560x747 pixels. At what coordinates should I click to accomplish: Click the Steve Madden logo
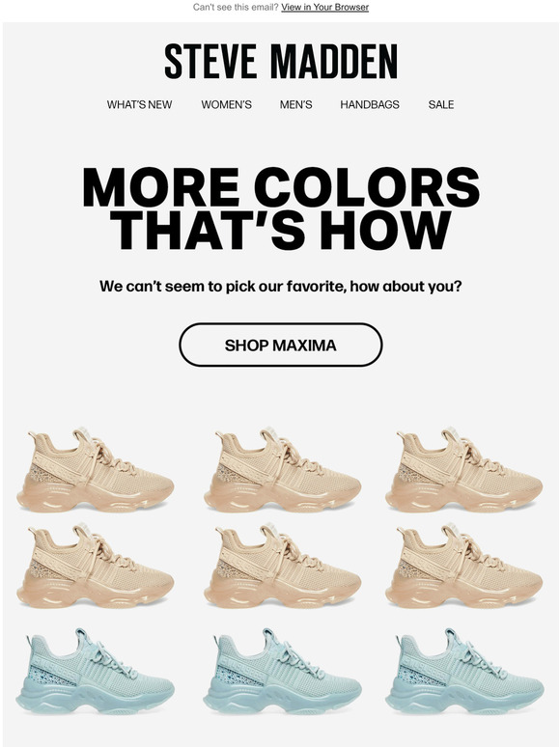tap(281, 62)
